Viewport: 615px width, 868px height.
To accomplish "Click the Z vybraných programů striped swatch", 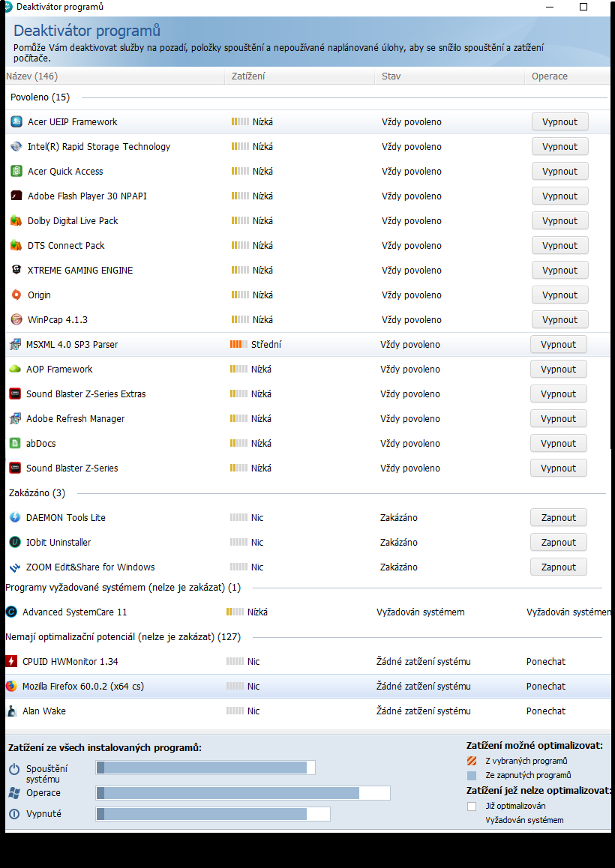I will (472, 761).
